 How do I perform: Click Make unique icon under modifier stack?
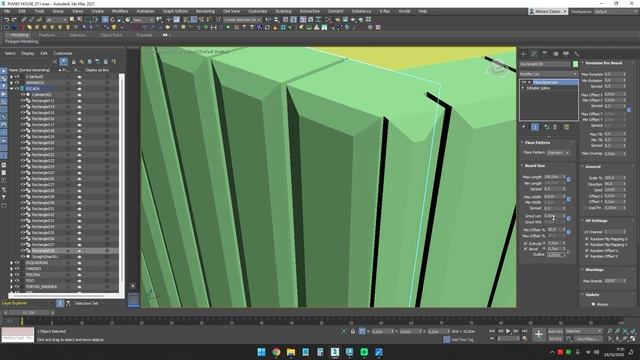547,127
